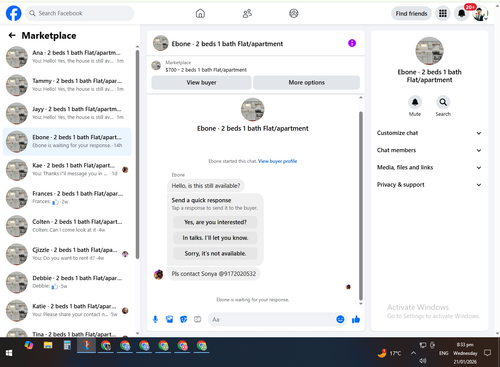Click the 'Hello, is this still available?' message
500x367 pixels.
click(x=206, y=186)
